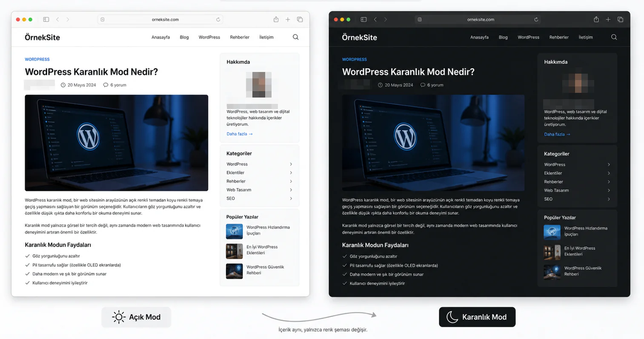Viewport: 644px width, 339px height.
Task: Click the page icon beside the light window address
Action: (103, 20)
